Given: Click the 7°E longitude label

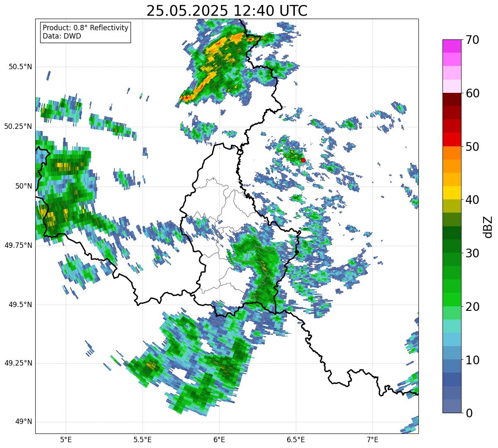Looking at the screenshot, I should (372, 440).
